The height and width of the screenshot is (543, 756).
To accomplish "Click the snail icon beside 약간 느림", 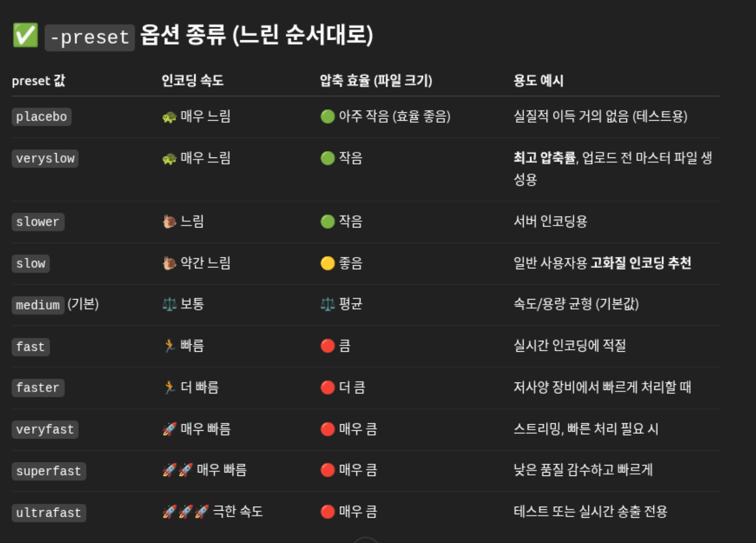I will tap(169, 263).
